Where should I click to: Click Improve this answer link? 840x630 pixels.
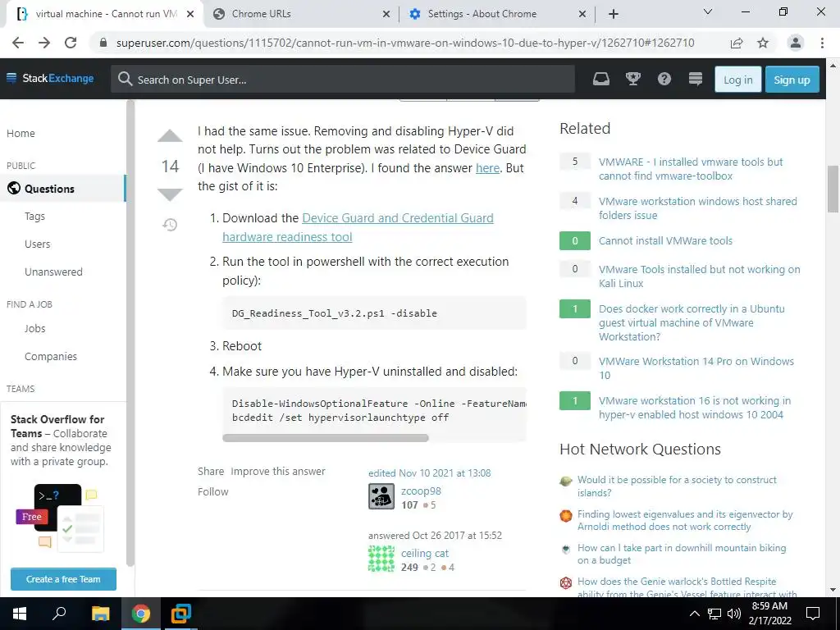(278, 472)
